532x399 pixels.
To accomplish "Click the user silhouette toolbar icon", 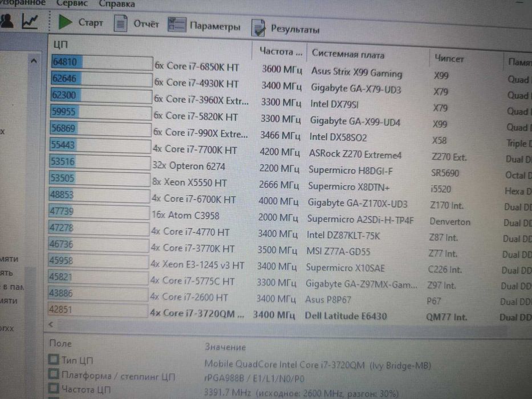I will 7,21.
